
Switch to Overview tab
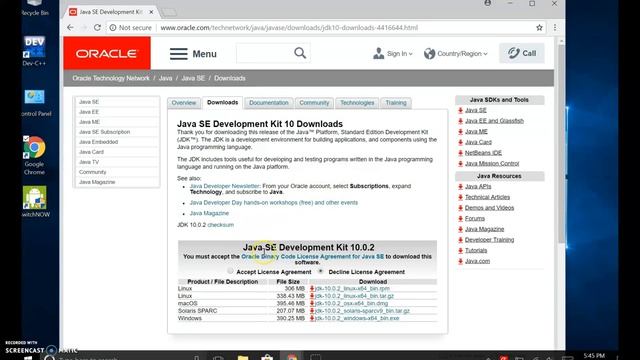click(x=184, y=103)
